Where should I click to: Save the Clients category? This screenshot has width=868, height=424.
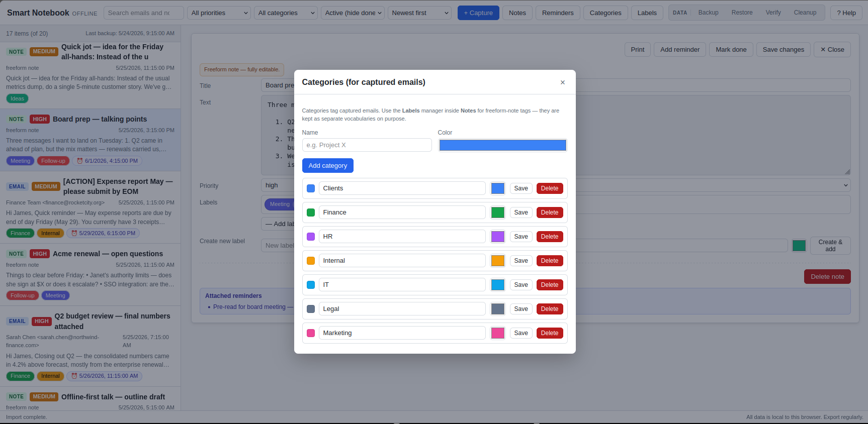pos(521,188)
